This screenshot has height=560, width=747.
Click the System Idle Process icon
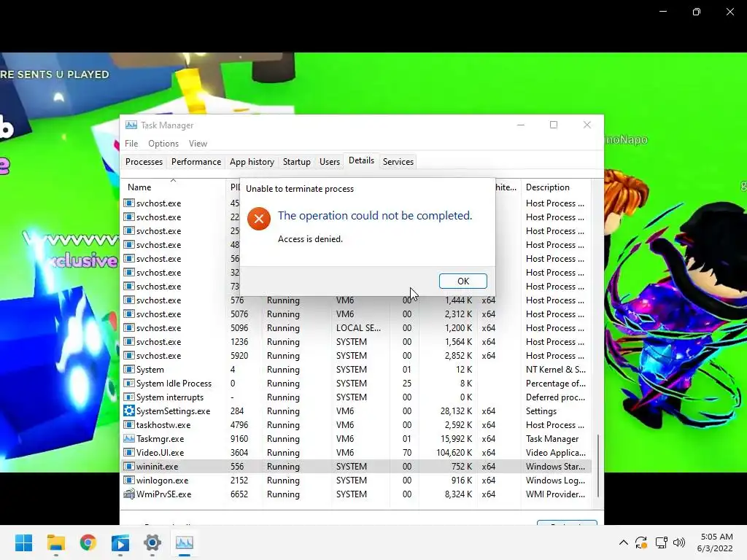click(128, 383)
